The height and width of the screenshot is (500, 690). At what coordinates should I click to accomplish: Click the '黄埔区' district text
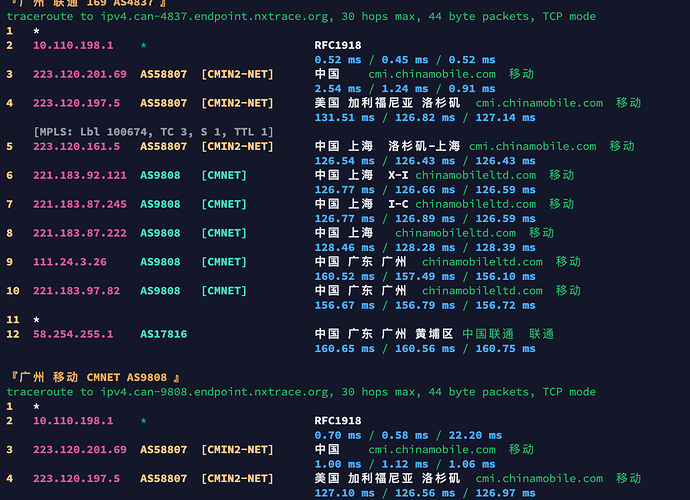click(434, 334)
